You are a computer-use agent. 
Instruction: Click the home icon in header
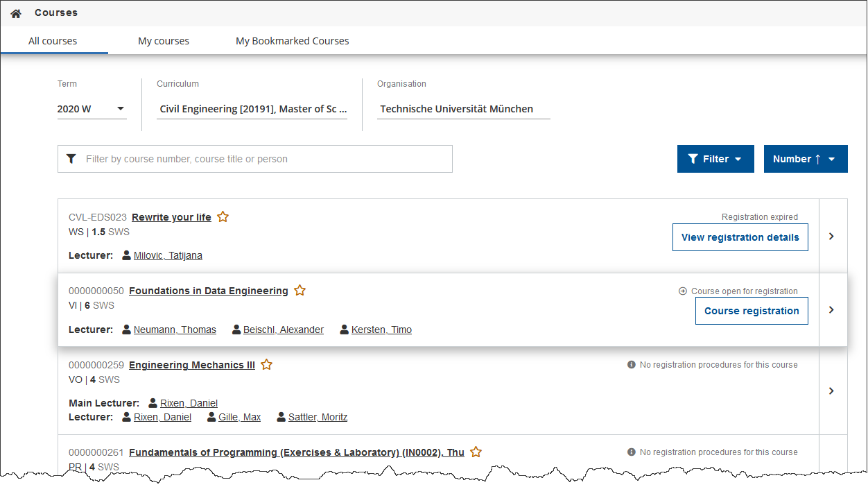tap(16, 13)
